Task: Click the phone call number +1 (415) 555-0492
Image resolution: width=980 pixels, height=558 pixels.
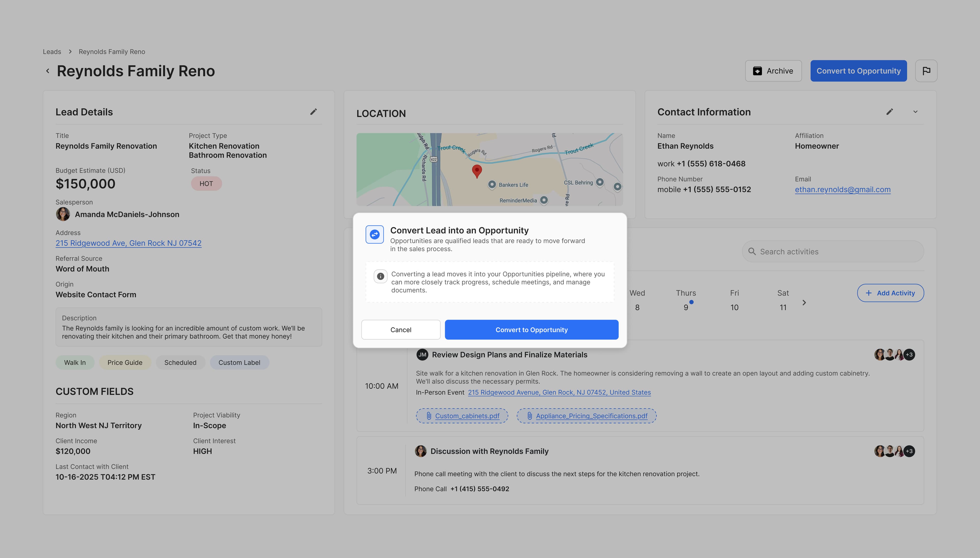Action: click(480, 489)
